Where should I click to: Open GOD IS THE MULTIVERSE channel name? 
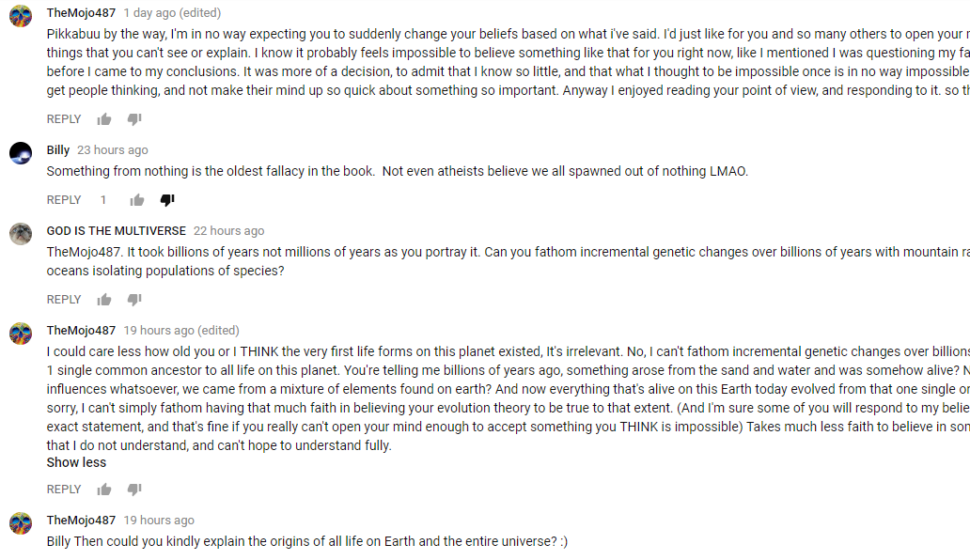click(x=117, y=230)
